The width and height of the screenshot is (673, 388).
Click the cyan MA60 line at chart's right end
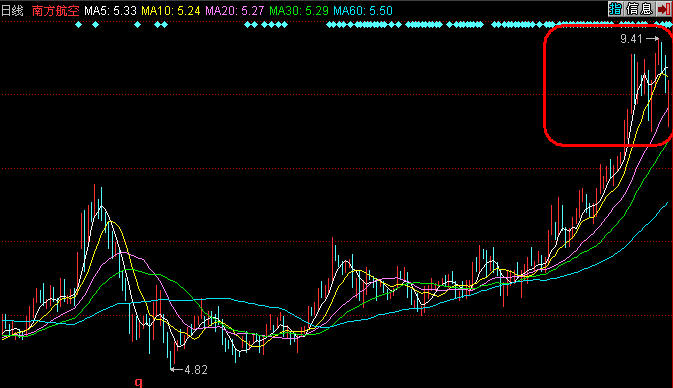pos(666,204)
